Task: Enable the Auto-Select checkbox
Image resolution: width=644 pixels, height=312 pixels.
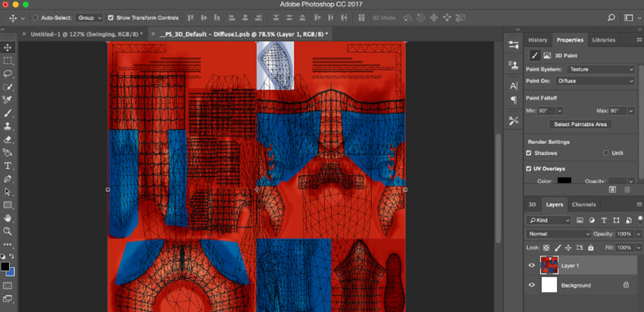Action: click(36, 18)
